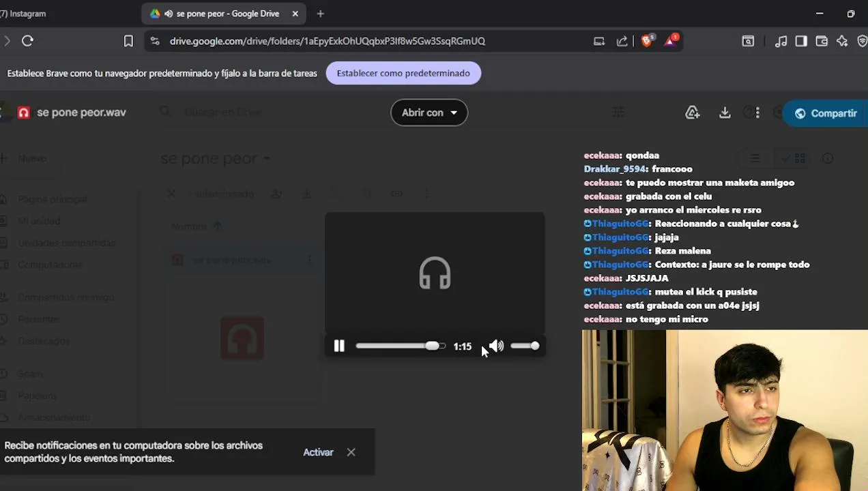Viewport: 868px width, 491px height.
Task: Close the Google Drive tab
Action: pos(295,14)
